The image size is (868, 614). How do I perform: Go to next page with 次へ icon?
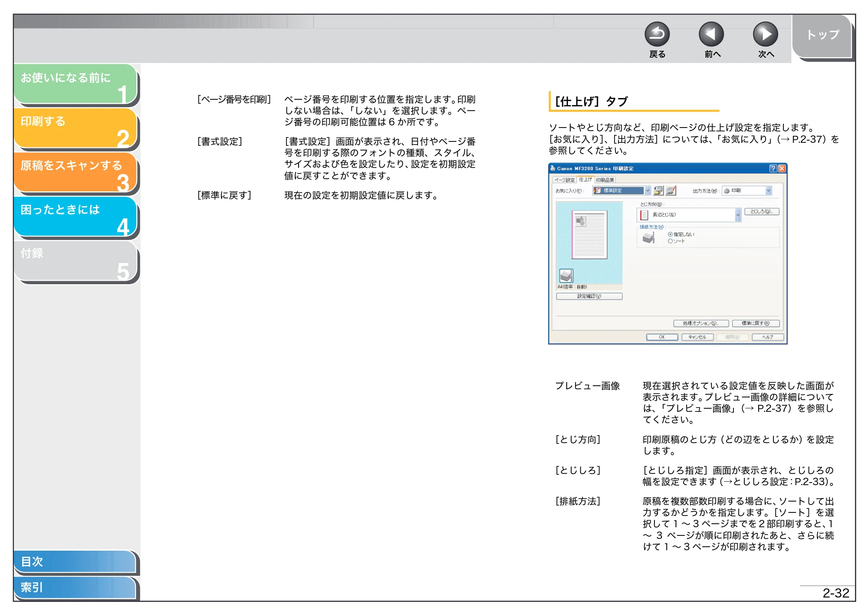(765, 34)
